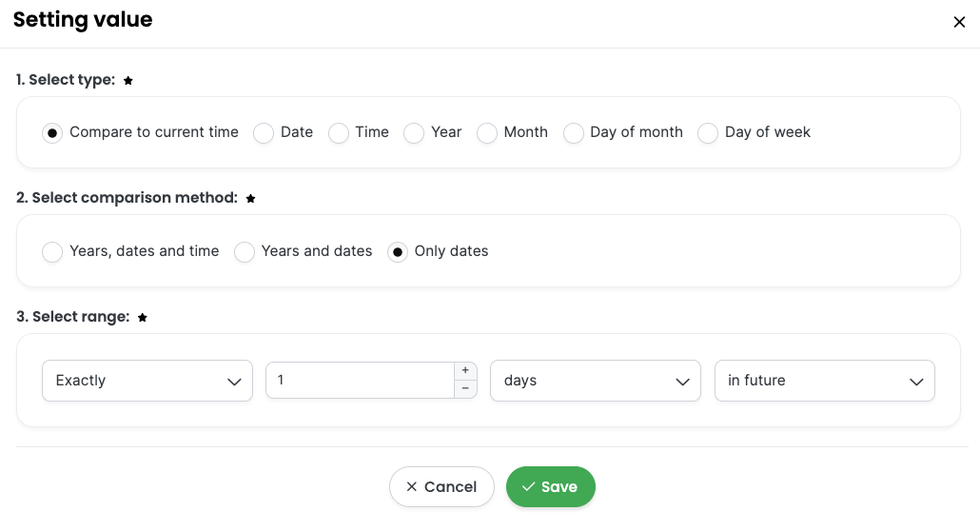This screenshot has height=531, width=980.
Task: Focus the range number input field
Action: 360,380
